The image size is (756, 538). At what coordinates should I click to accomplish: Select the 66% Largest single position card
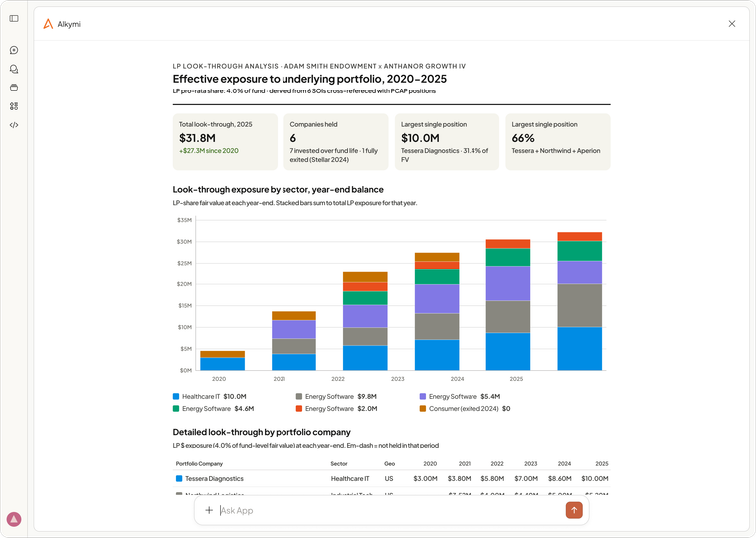558,142
